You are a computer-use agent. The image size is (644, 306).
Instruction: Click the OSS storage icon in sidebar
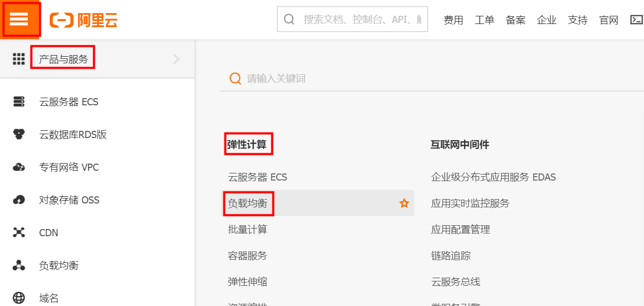tap(19, 200)
